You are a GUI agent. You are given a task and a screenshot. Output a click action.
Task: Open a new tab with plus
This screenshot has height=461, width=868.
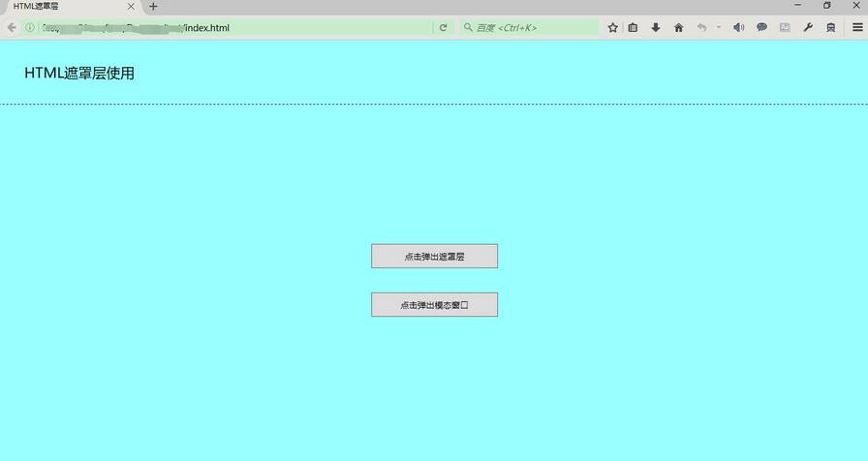153,7
